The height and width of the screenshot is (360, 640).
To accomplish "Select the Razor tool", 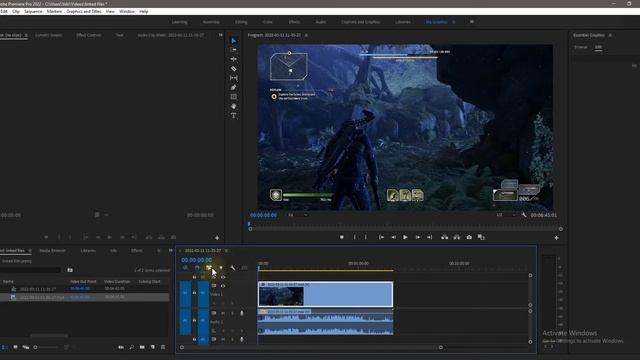I will coord(233,69).
